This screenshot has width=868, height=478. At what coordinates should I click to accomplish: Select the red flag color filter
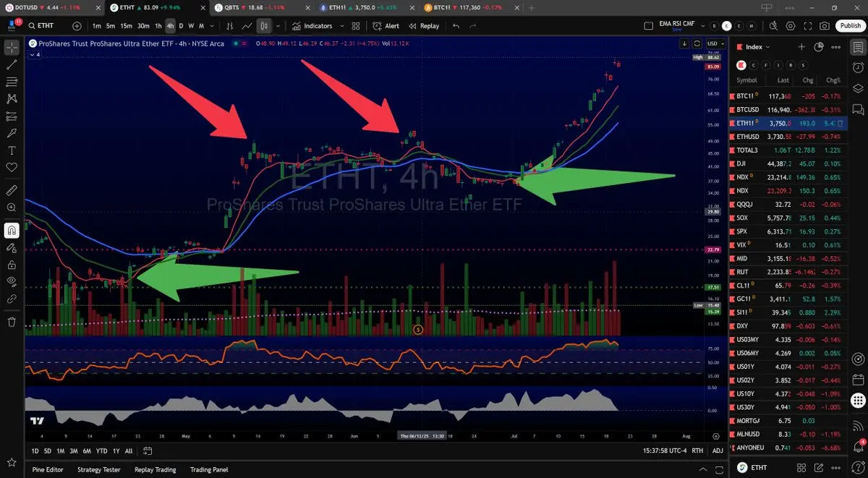(742, 64)
